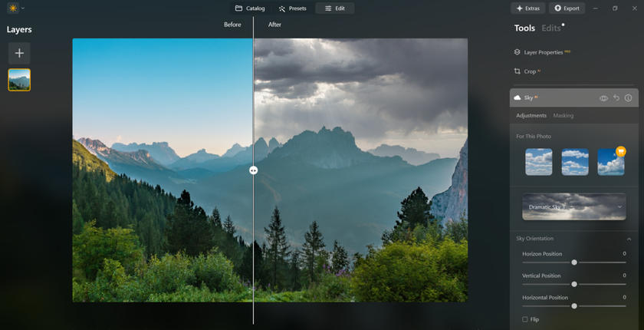The image size is (644, 330).
Task: Choose the first suggested sky thumbnail
Action: pyautogui.click(x=538, y=162)
